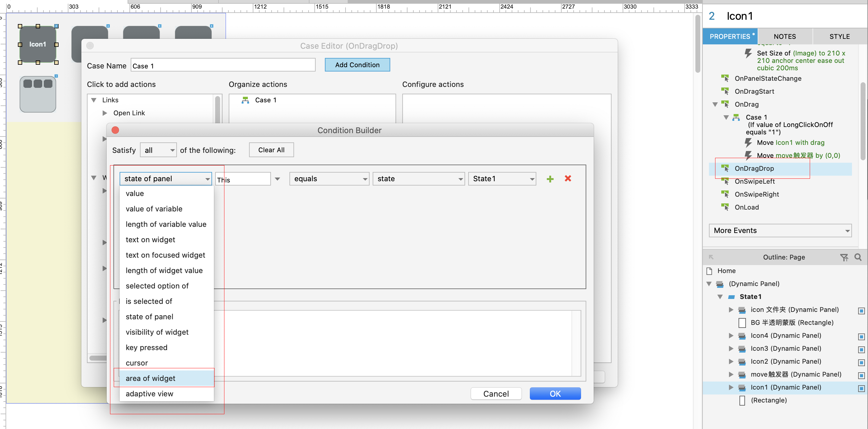The image size is (868, 429).
Task: Toggle the view checkbox for icon 文件夹 (Dynamic Panel)
Action: 861,310
